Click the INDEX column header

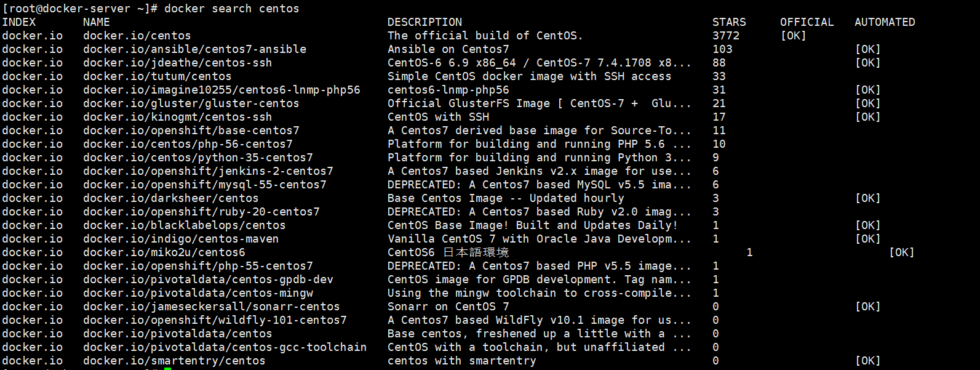point(19,22)
